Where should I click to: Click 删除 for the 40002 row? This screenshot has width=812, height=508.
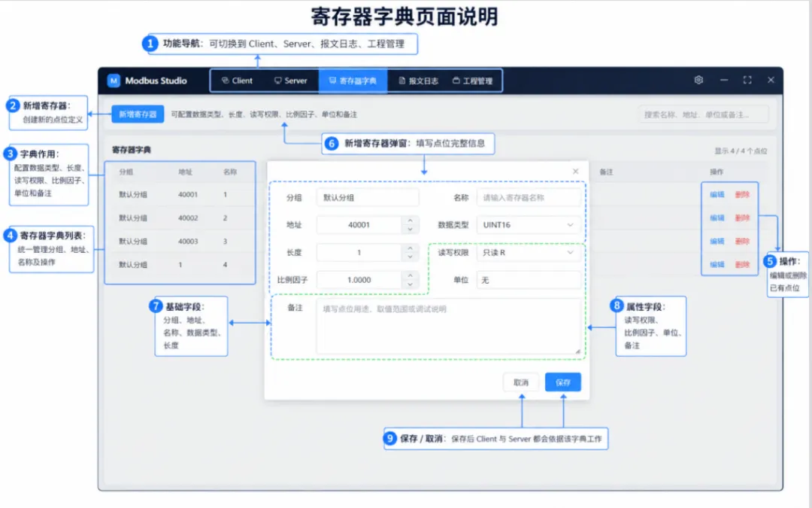pos(742,217)
